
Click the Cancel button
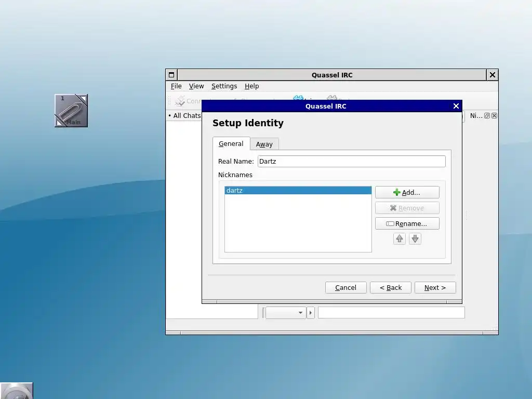coord(345,288)
